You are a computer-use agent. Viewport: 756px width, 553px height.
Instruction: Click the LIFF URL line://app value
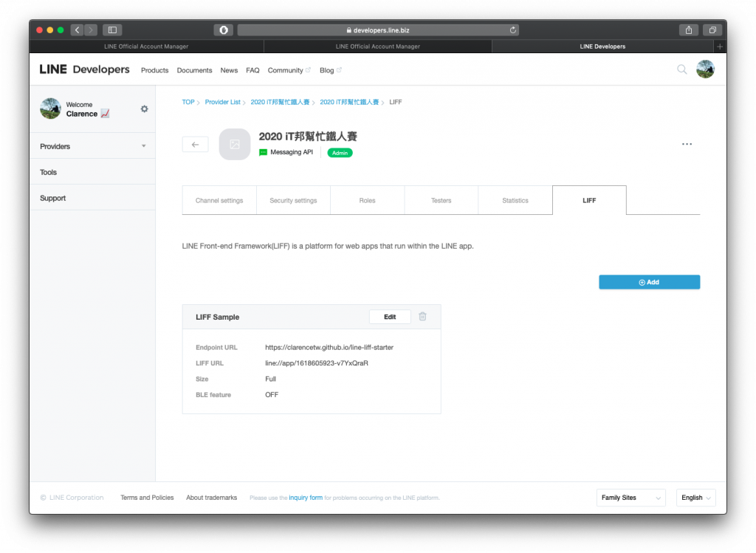click(317, 363)
